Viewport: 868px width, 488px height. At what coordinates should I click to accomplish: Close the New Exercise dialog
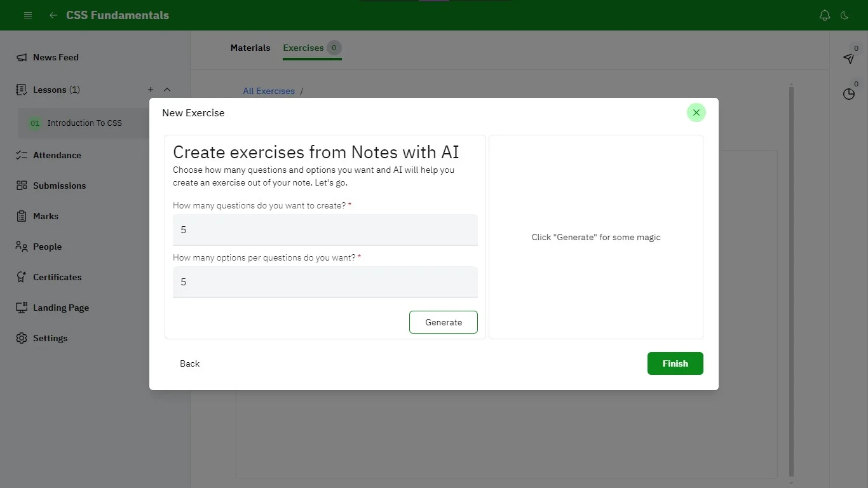pos(696,112)
